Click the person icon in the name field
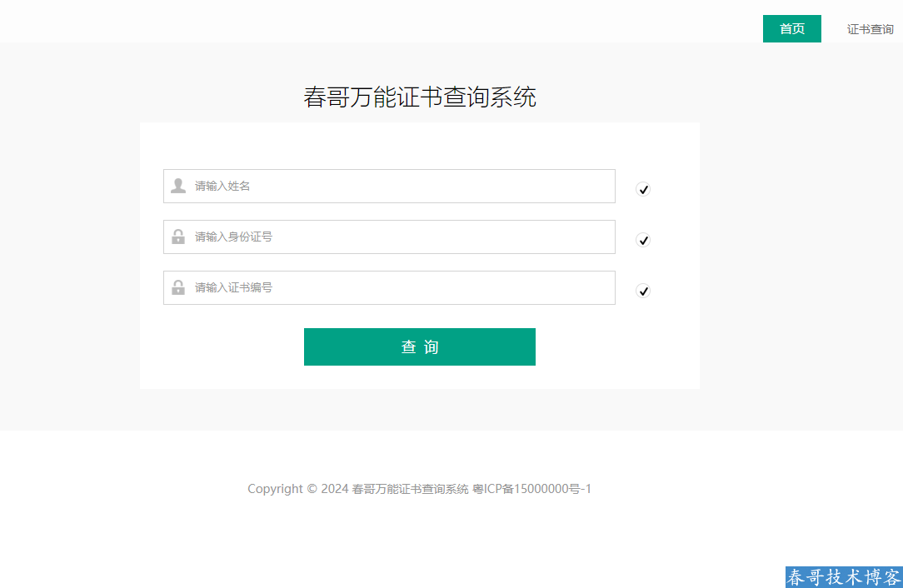903x588 pixels. [178, 186]
